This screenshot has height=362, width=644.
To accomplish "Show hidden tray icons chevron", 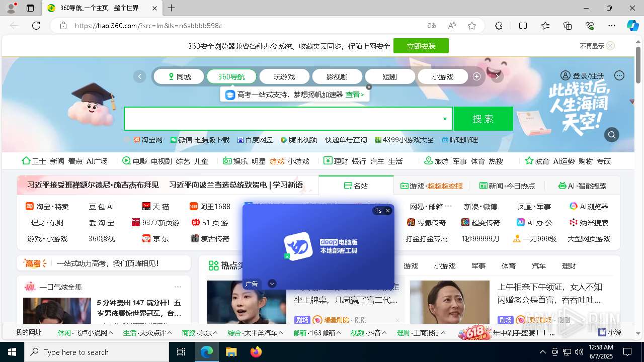I will (x=542, y=352).
